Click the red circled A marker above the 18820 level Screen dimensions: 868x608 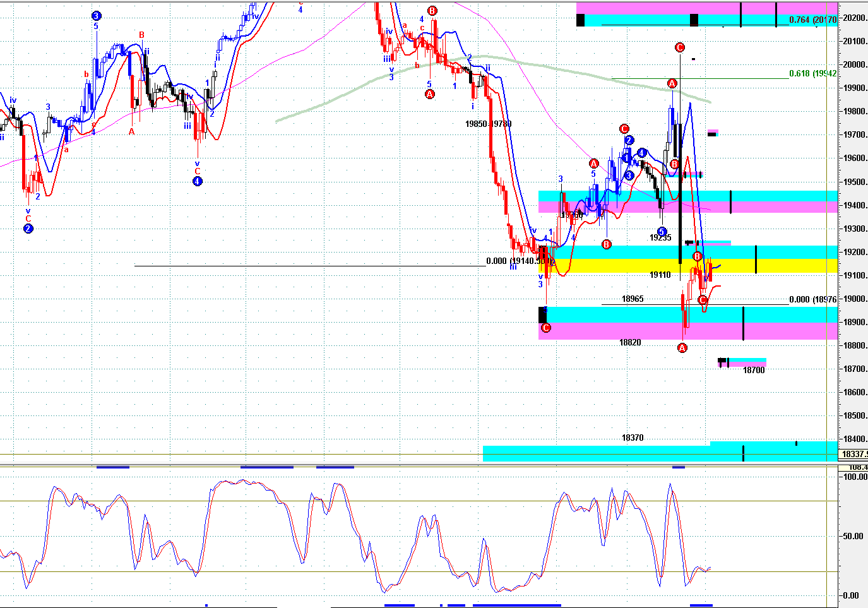point(682,347)
